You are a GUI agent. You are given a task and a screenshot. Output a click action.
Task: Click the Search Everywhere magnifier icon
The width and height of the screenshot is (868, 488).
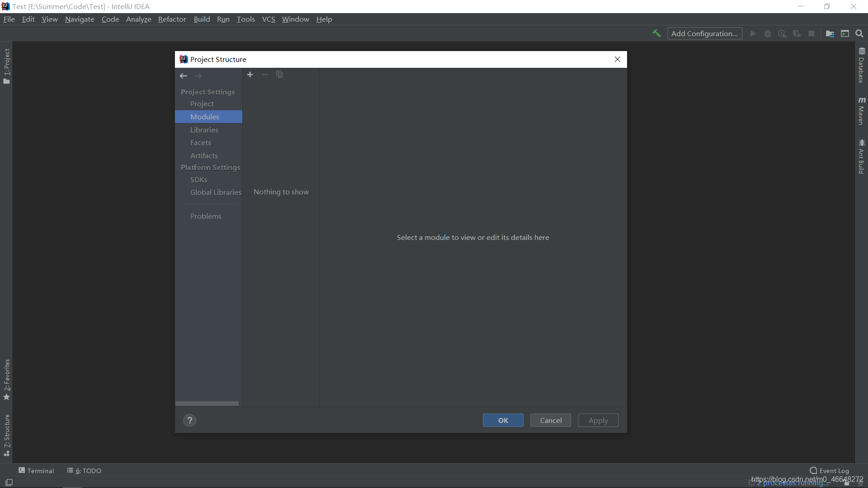pos(859,33)
